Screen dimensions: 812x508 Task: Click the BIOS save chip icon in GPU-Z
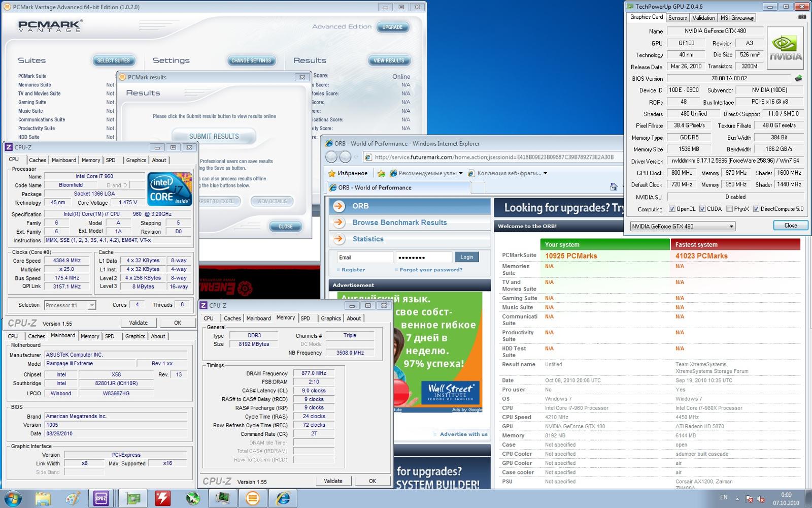coord(798,78)
